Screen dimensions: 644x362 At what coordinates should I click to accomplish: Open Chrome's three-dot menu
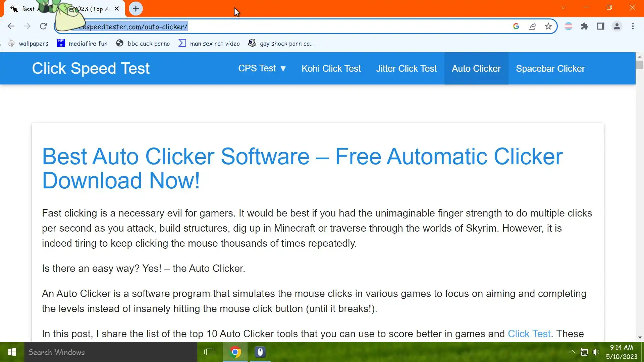(x=633, y=26)
